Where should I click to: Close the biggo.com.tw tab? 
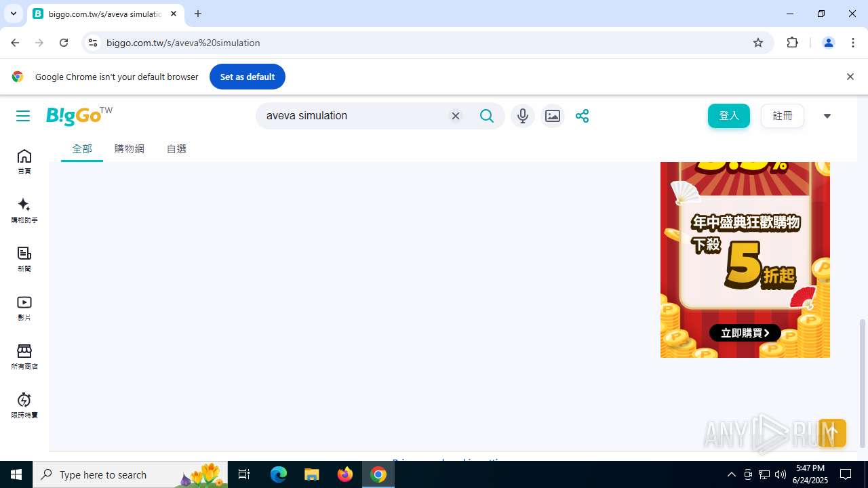coord(174,14)
